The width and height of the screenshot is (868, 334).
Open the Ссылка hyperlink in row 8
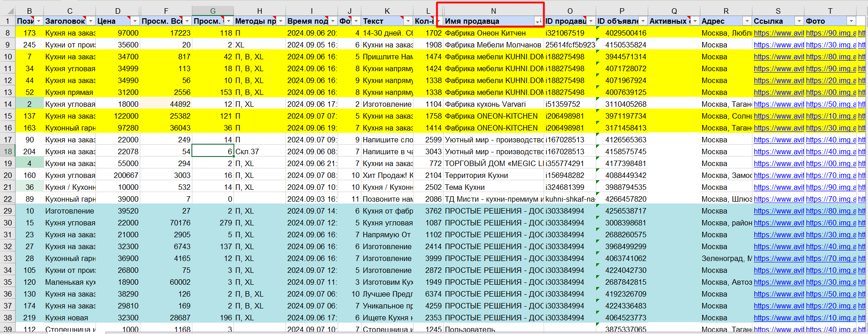coord(778,33)
